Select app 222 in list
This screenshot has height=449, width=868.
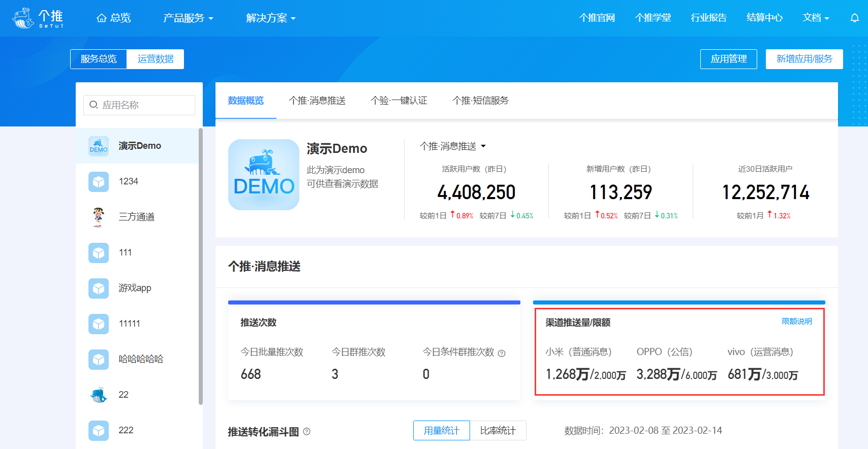click(137, 430)
